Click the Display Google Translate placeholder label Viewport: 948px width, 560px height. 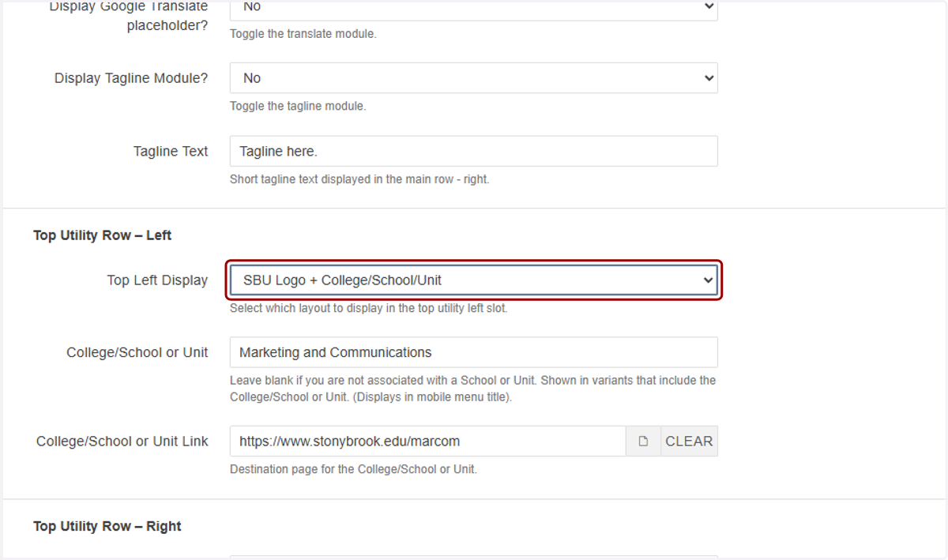point(129,16)
